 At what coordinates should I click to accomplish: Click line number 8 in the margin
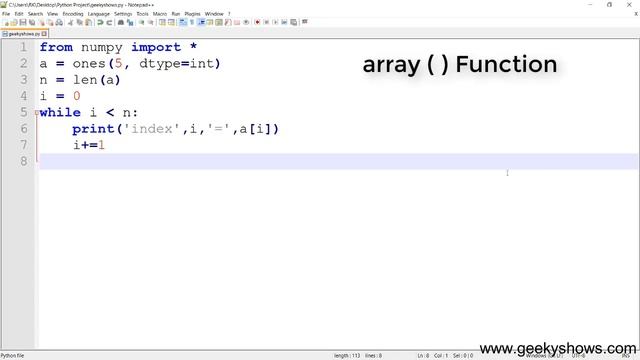(x=23, y=161)
